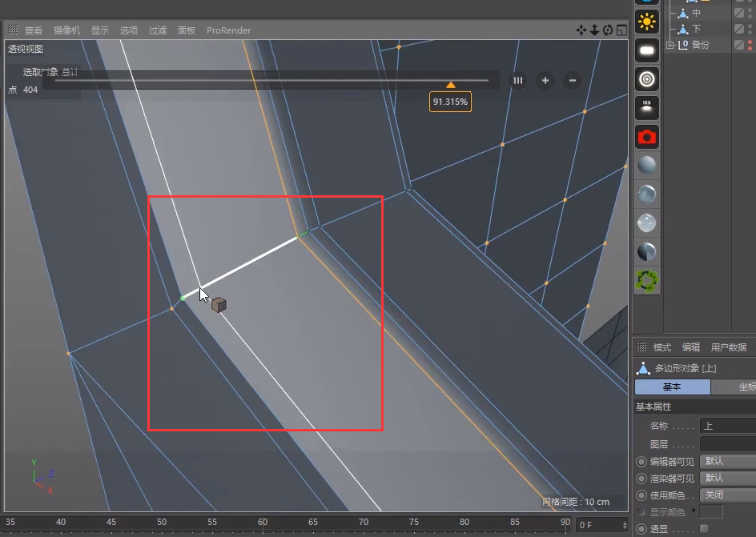Toggle the 渲染器可见 radio circle
Screen dimensions: 756x537
(641, 479)
